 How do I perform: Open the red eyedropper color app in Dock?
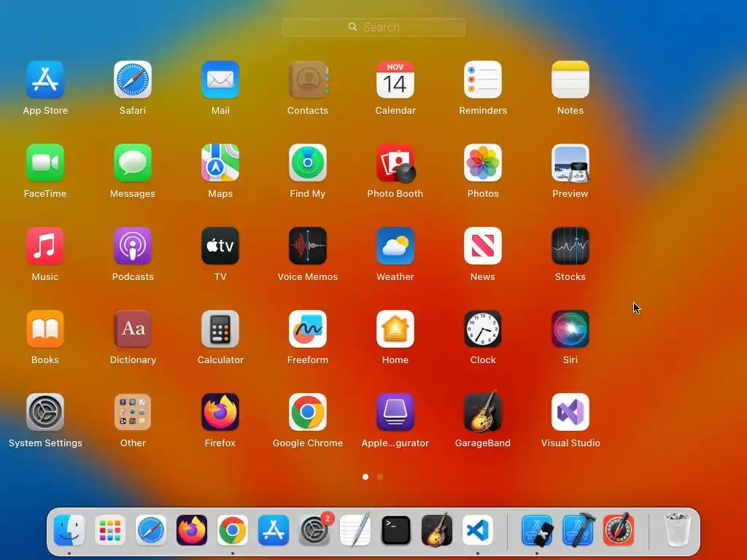point(619,529)
